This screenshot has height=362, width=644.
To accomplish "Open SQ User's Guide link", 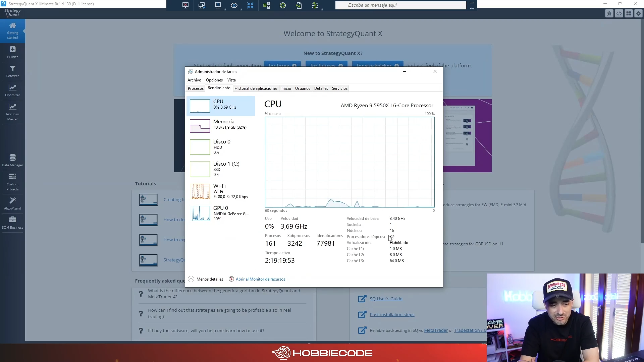I will [386, 299].
